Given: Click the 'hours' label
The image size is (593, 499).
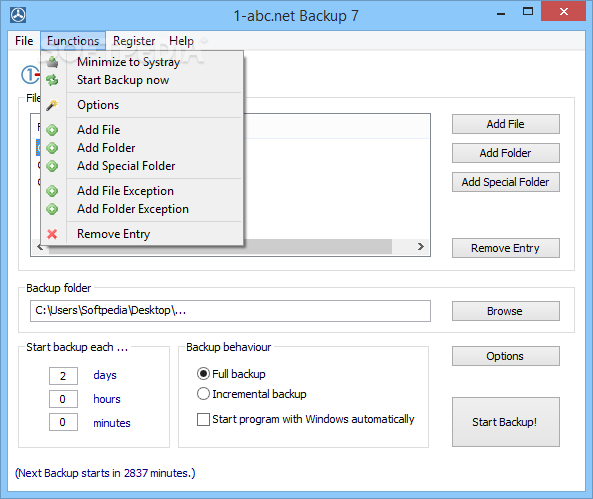Looking at the screenshot, I should (x=107, y=399).
